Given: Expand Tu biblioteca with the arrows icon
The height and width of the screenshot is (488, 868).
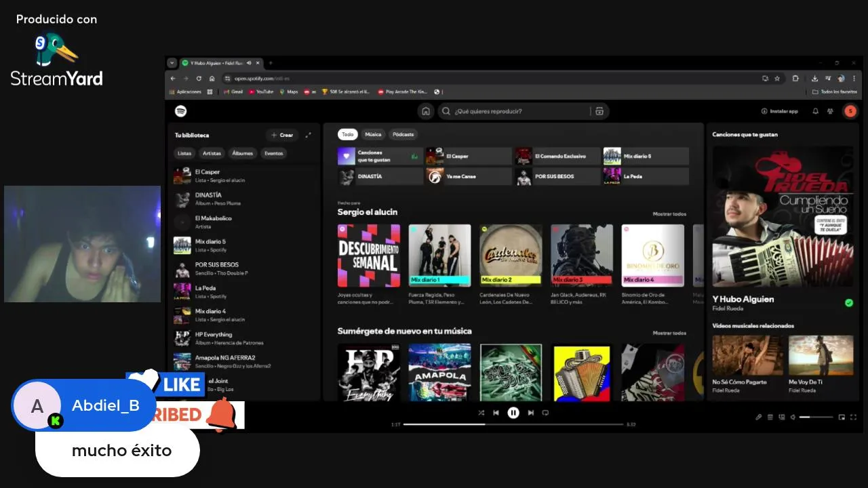Looking at the screenshot, I should (309, 135).
